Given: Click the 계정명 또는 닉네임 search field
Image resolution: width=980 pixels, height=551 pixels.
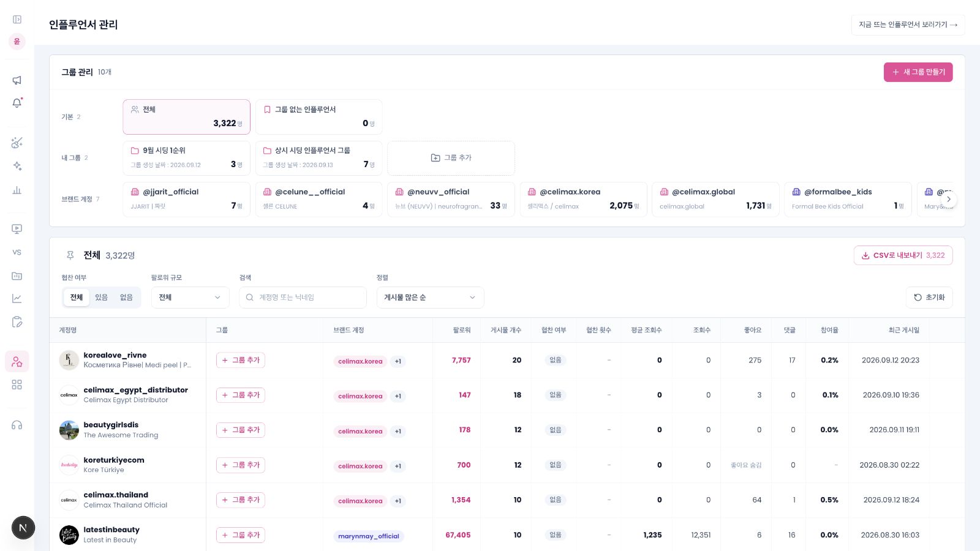Looking at the screenshot, I should pos(303,298).
